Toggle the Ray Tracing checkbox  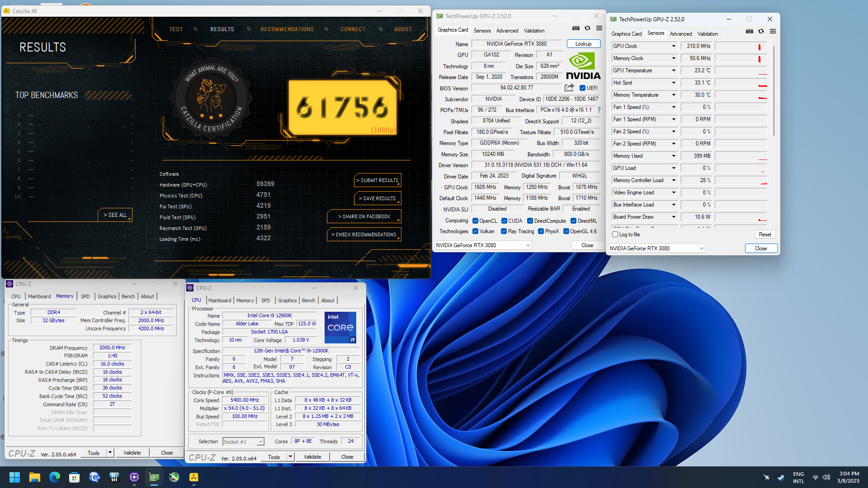click(504, 231)
